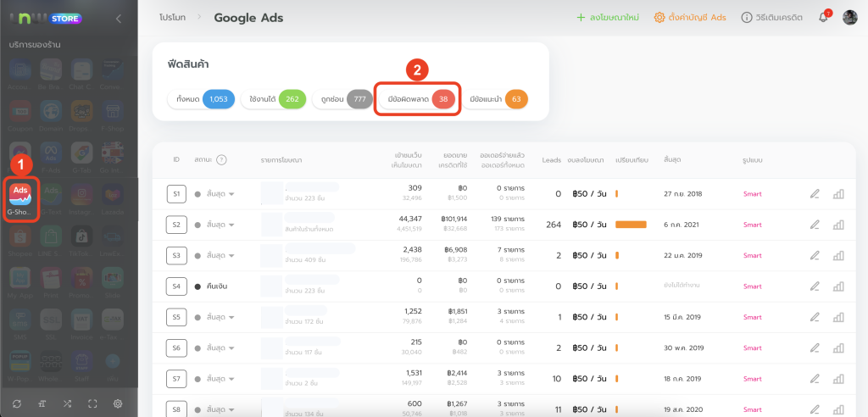Open the G-Shopping Ads app in sidebar
The height and width of the screenshot is (417, 868).
(x=23, y=198)
